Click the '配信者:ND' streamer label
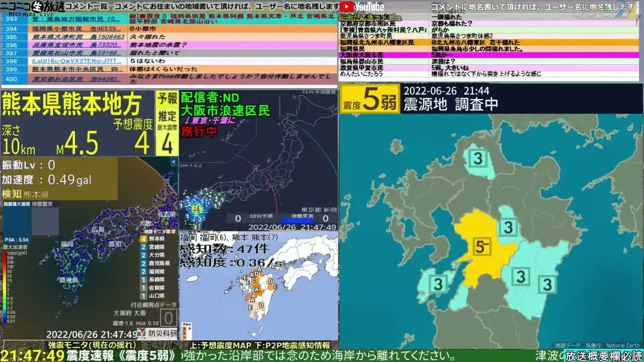 click(x=210, y=98)
